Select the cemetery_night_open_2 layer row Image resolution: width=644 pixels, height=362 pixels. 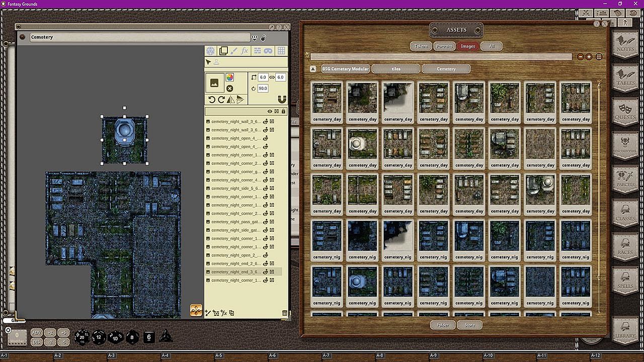point(244,255)
